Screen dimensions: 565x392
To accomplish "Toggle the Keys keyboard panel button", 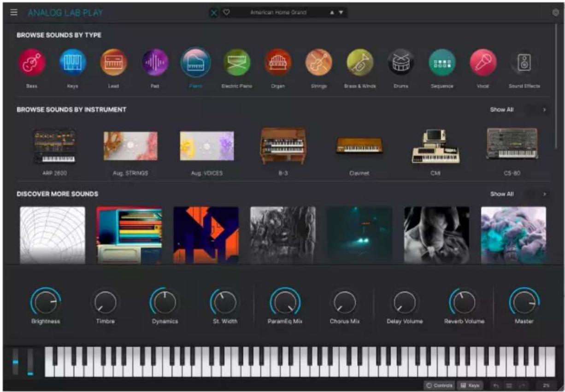I will coord(470,385).
